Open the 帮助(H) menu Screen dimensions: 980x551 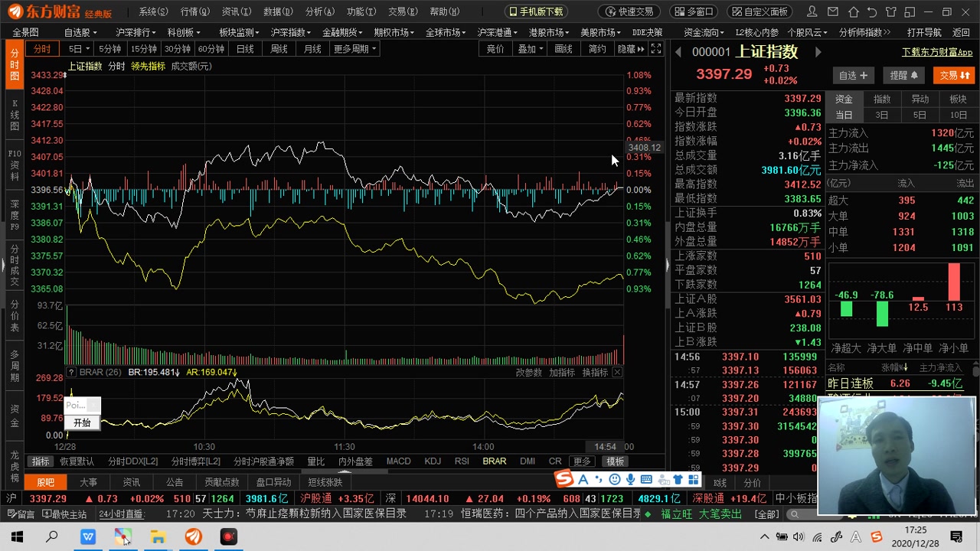tap(444, 11)
